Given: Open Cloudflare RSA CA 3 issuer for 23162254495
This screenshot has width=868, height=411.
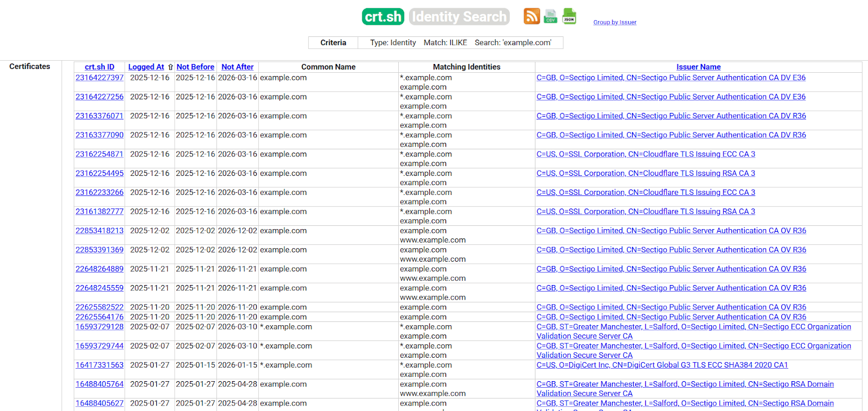Looking at the screenshot, I should (x=646, y=173).
